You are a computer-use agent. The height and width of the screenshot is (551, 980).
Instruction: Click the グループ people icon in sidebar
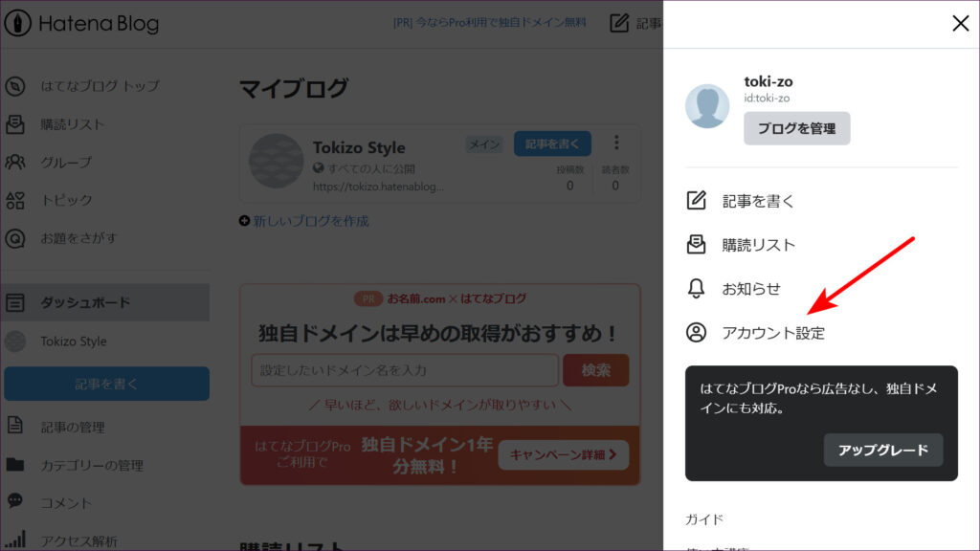(x=15, y=162)
